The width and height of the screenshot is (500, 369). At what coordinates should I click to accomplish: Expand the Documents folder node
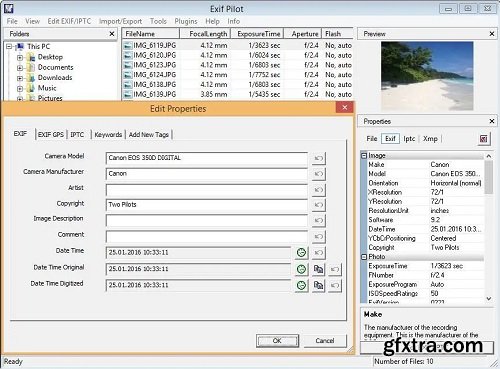click(x=20, y=68)
